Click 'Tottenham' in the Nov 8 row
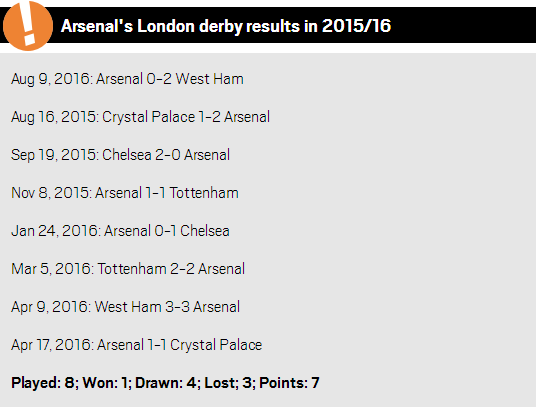537x410 pixels. (x=204, y=193)
